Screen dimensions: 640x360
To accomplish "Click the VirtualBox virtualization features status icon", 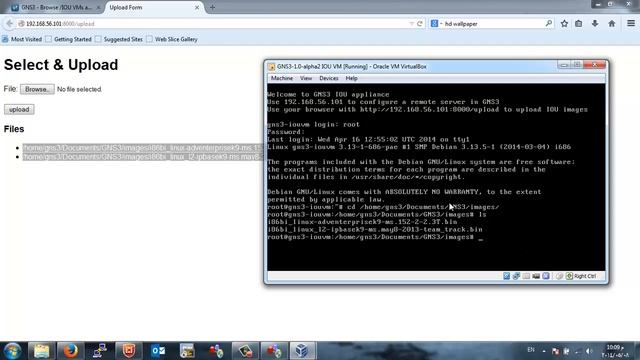I will 546,276.
